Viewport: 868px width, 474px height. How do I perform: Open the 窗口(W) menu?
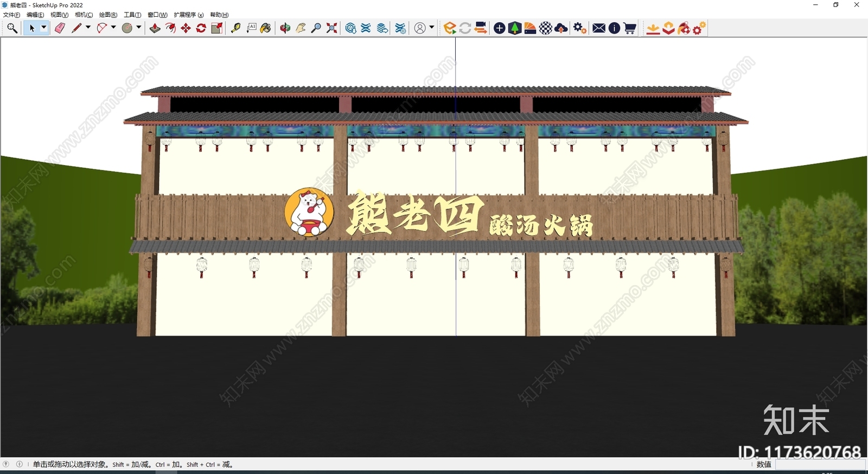[x=157, y=15]
